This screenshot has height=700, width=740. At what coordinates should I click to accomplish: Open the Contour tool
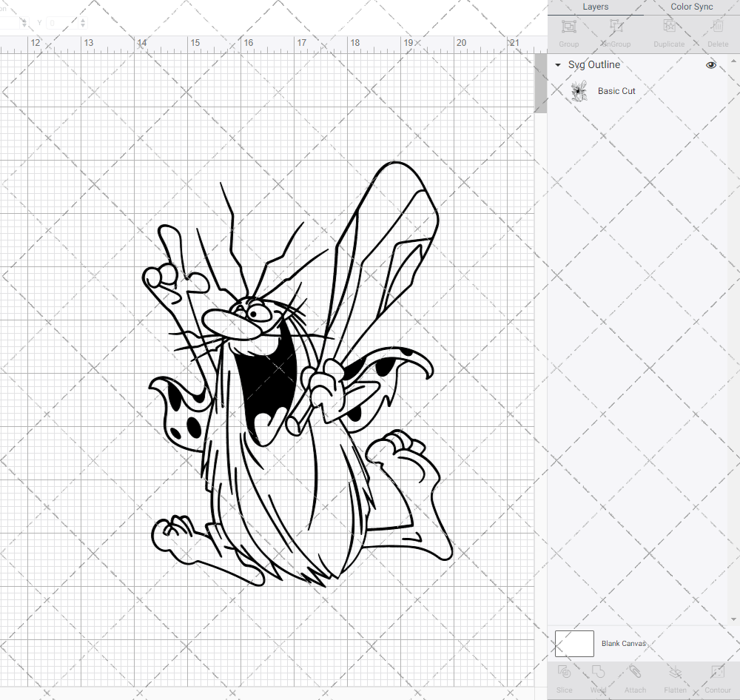tap(717, 677)
